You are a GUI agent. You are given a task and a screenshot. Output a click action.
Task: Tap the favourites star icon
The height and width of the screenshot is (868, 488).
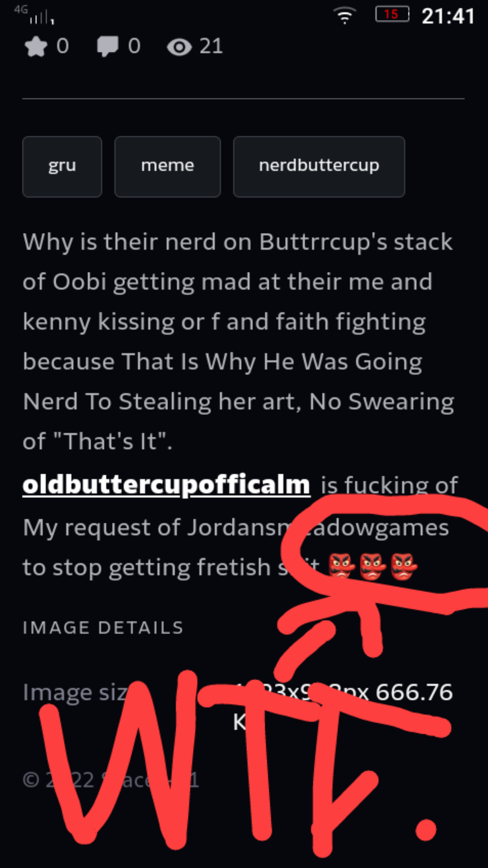pyautogui.click(x=36, y=47)
